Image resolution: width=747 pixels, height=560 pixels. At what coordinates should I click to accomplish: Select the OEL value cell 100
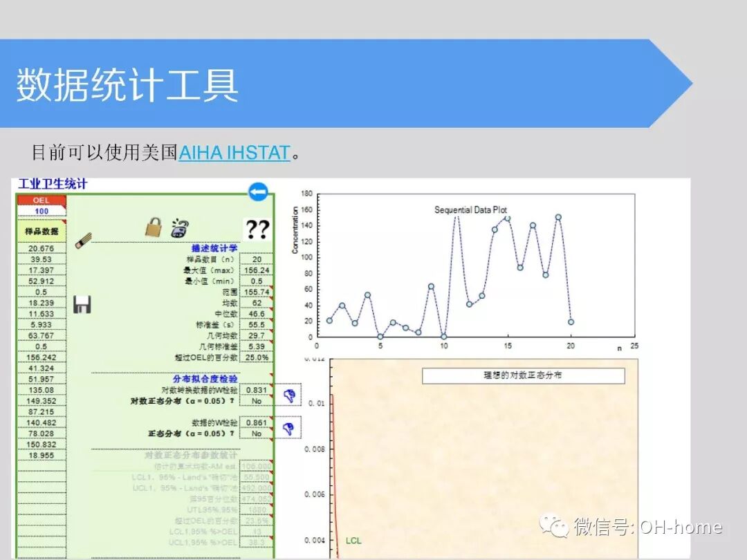(x=41, y=211)
